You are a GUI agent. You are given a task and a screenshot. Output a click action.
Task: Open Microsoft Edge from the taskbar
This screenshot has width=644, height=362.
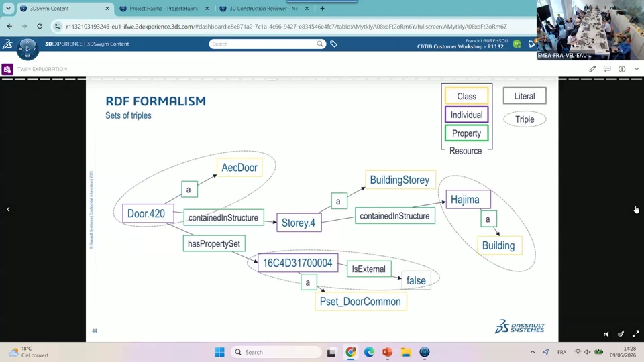tap(369, 352)
